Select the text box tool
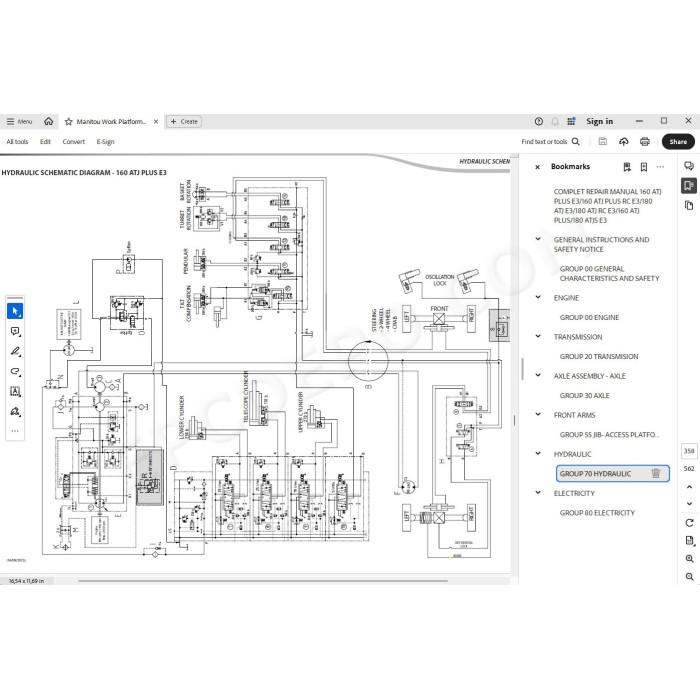The width and height of the screenshot is (700, 700). [15, 392]
